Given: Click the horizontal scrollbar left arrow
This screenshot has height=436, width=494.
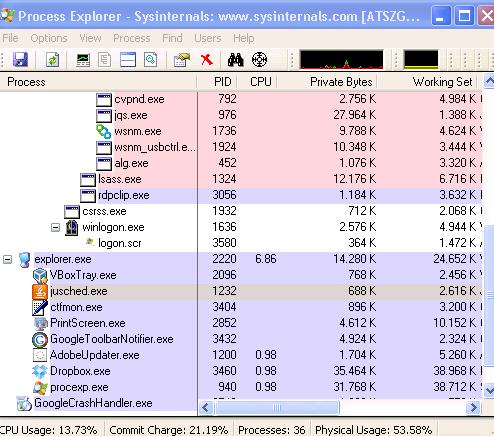Looking at the screenshot, I should point(206,407).
